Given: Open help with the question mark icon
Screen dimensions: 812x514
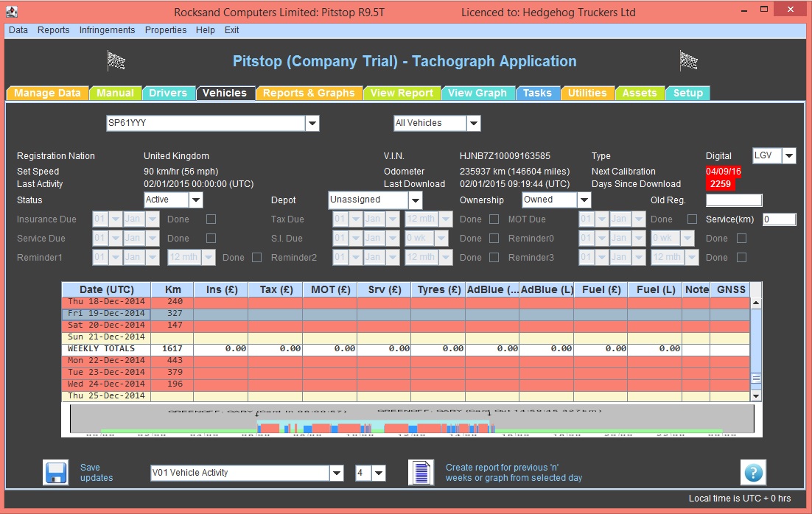Looking at the screenshot, I should pos(754,473).
